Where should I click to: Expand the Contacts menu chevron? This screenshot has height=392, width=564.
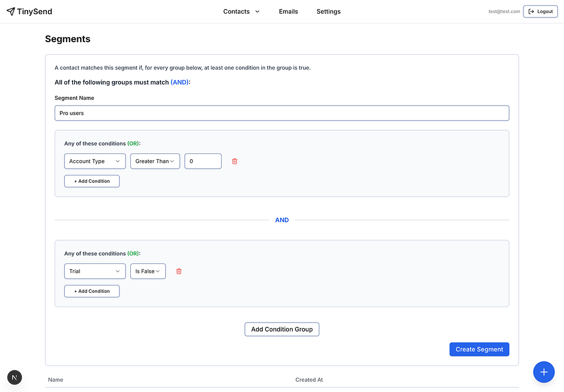point(258,11)
